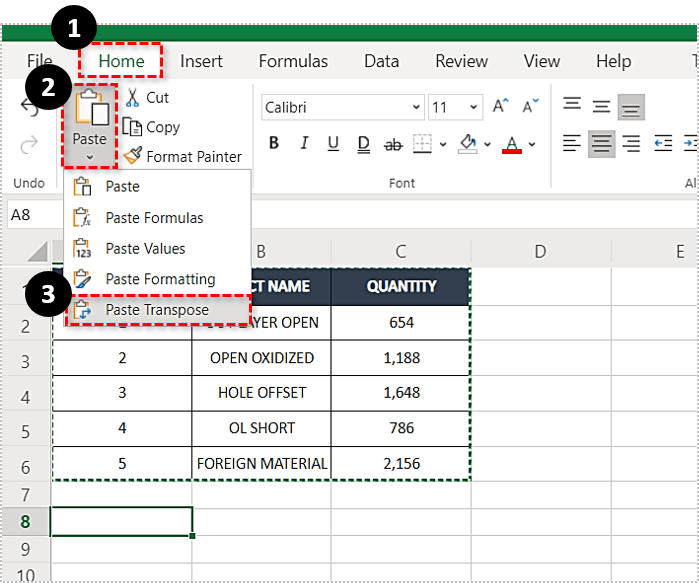Open the Insert ribbon tab

click(x=201, y=61)
